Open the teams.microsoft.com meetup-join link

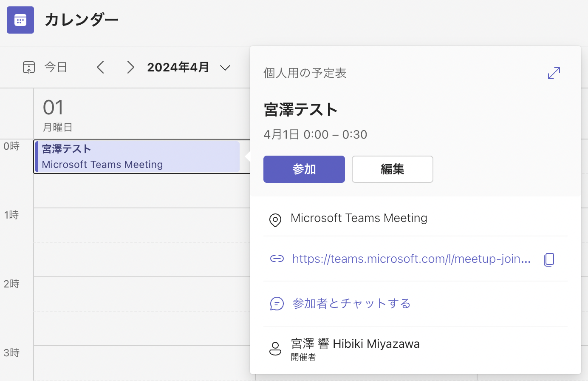coord(411,259)
